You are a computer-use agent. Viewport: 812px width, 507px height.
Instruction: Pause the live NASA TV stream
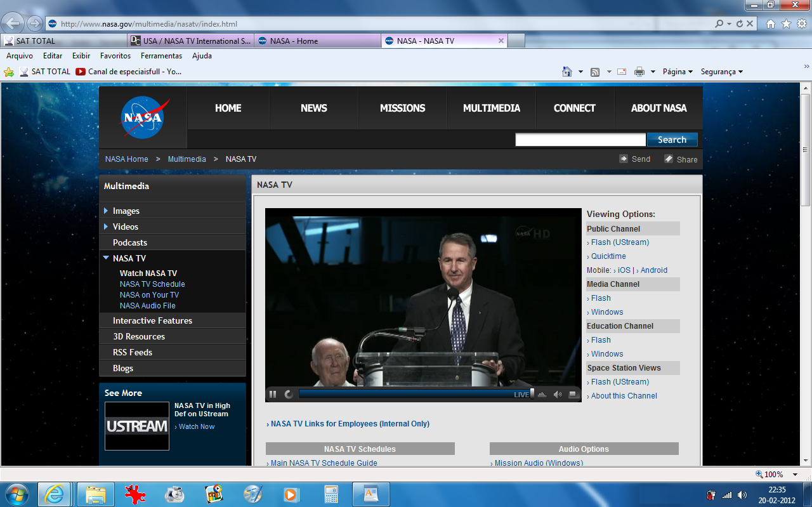click(x=273, y=394)
